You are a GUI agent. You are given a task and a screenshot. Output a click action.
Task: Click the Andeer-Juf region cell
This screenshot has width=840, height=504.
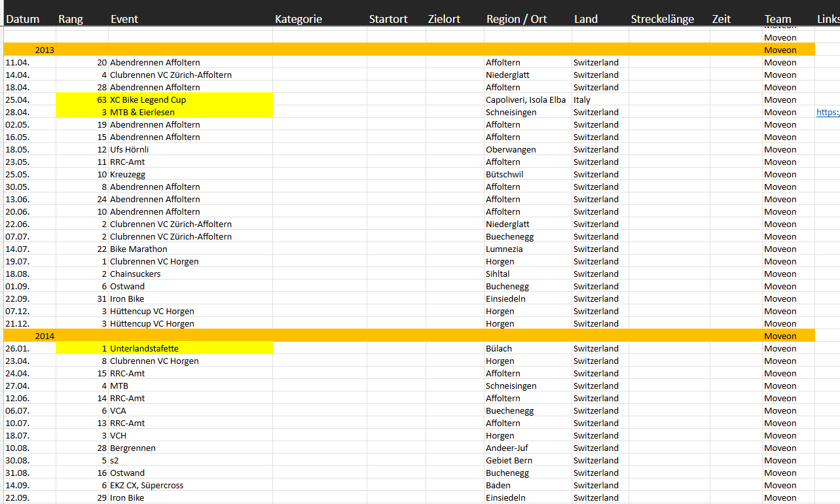pyautogui.click(x=508, y=448)
